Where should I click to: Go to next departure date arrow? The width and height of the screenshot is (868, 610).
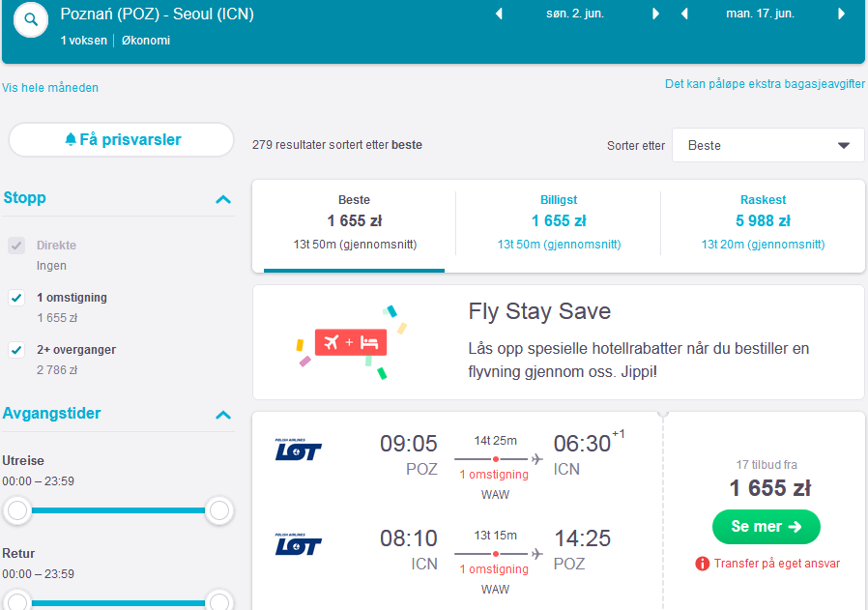pyautogui.click(x=656, y=14)
